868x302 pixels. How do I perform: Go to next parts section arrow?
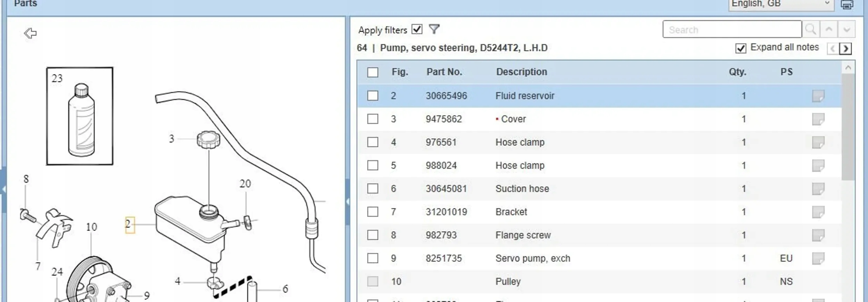846,49
